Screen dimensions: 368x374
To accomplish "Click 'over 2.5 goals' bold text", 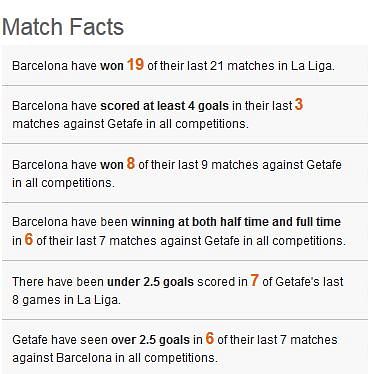I will 150,340.
